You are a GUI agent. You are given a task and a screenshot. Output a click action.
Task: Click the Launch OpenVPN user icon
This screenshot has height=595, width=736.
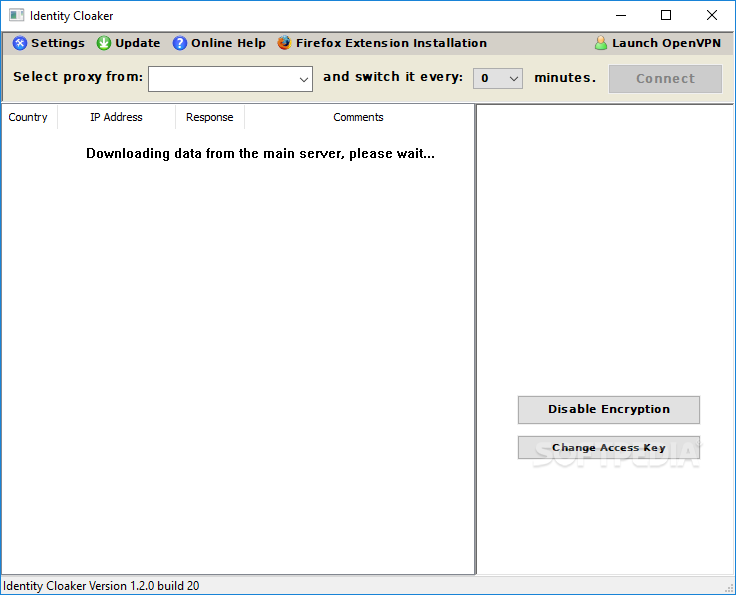coord(601,43)
